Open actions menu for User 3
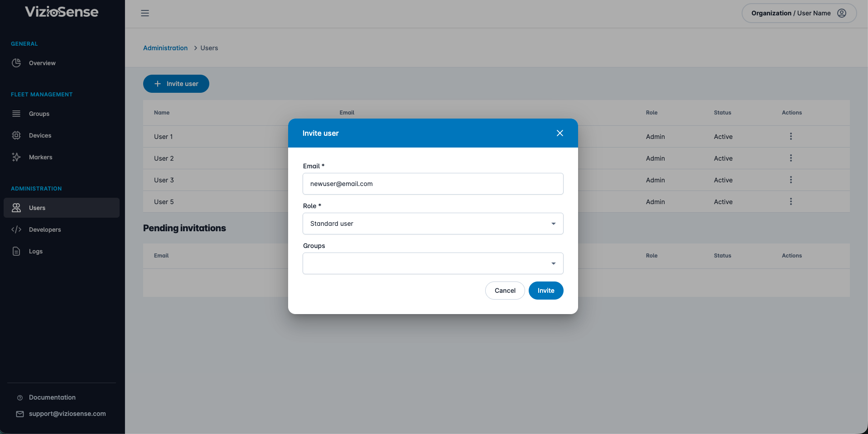 click(x=791, y=180)
